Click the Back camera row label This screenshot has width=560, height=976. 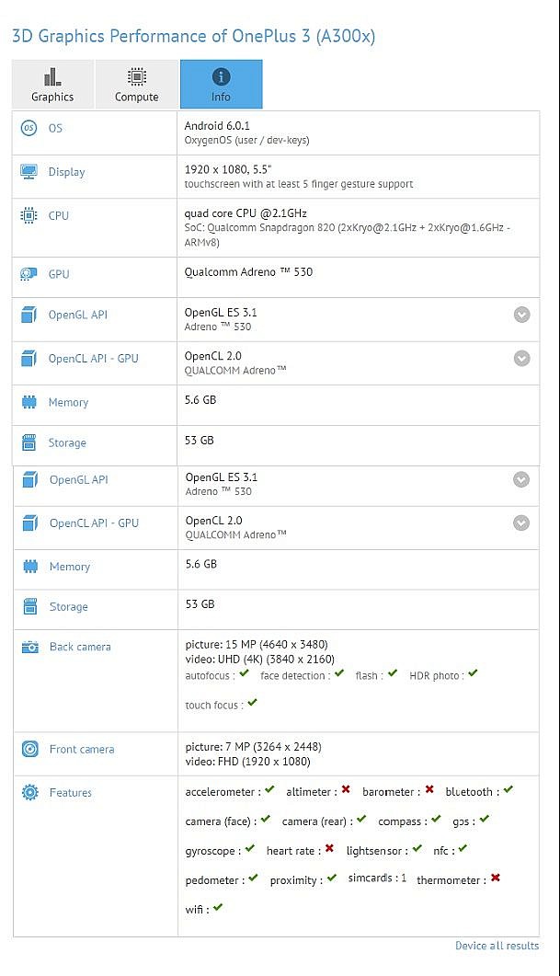80,648
